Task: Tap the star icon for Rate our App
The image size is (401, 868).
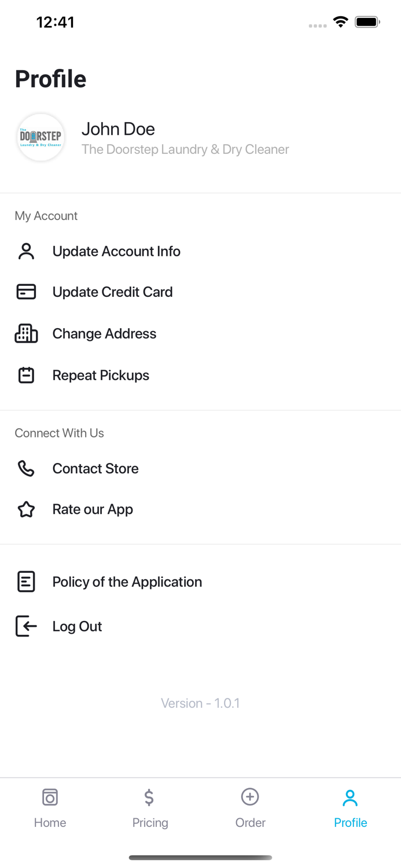Action: [x=26, y=509]
